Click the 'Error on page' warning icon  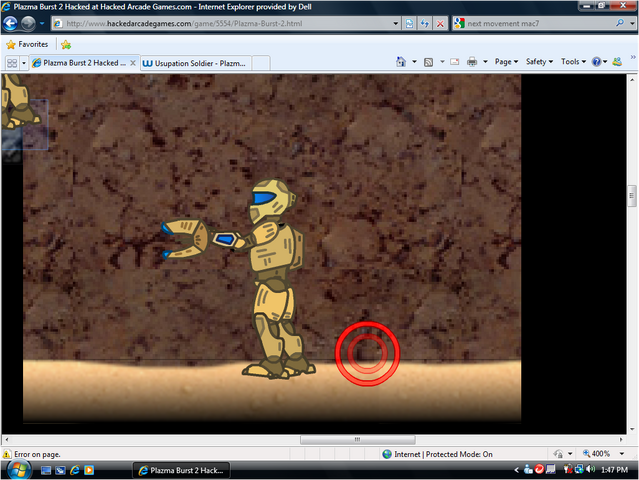point(7,454)
